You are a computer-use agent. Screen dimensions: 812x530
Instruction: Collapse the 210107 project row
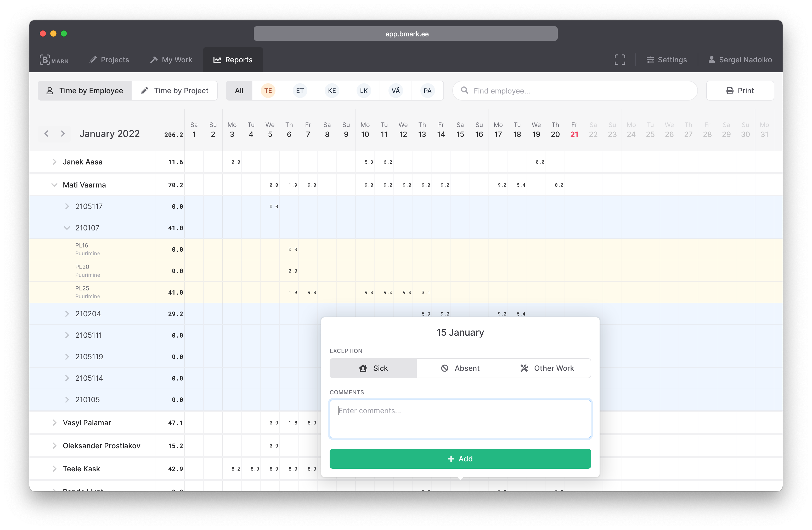click(67, 227)
